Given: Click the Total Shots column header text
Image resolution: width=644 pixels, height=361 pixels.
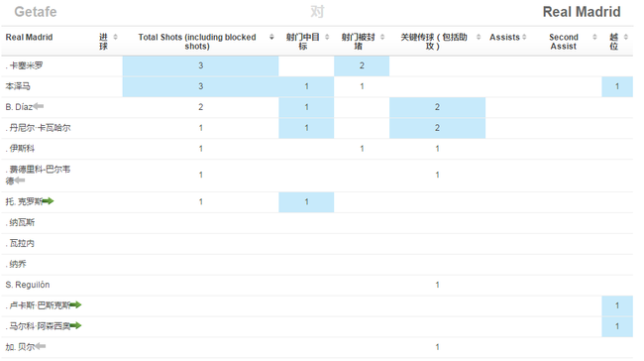Looking at the screenshot, I should 197,42.
